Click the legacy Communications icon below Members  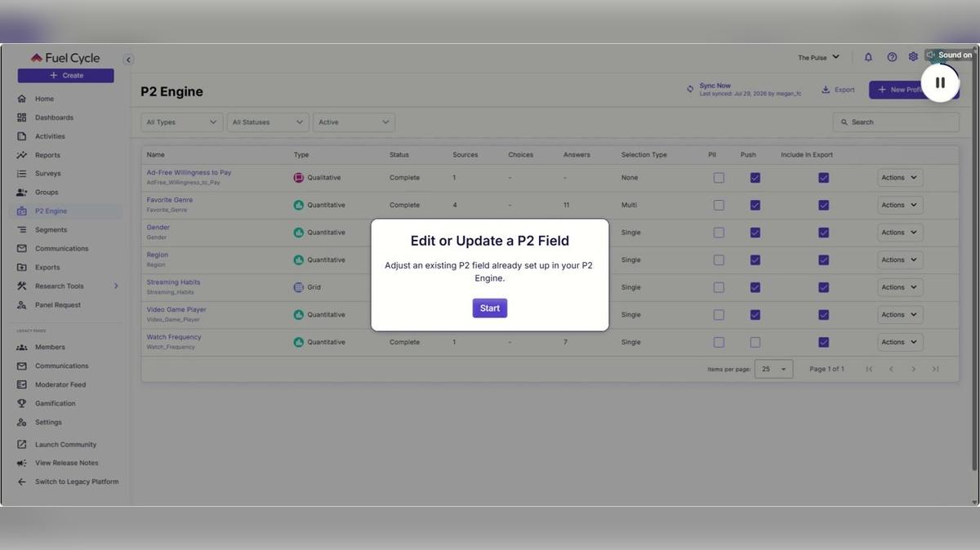click(x=22, y=366)
